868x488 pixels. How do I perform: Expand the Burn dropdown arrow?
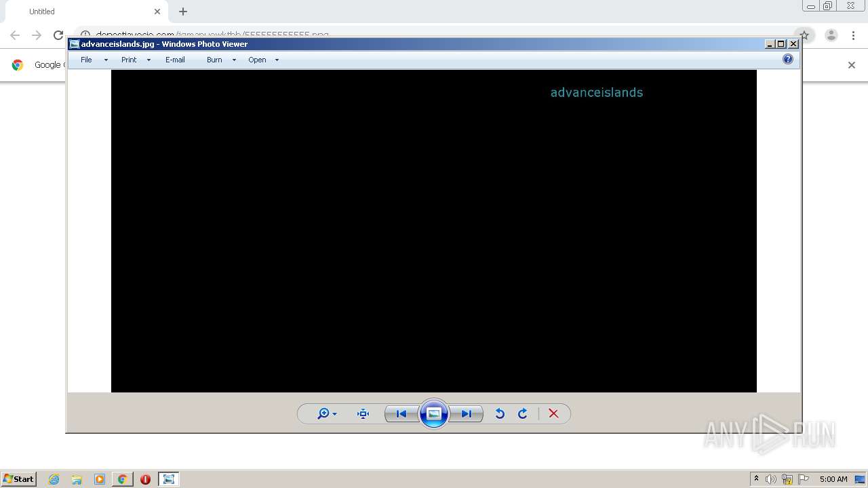tap(234, 60)
